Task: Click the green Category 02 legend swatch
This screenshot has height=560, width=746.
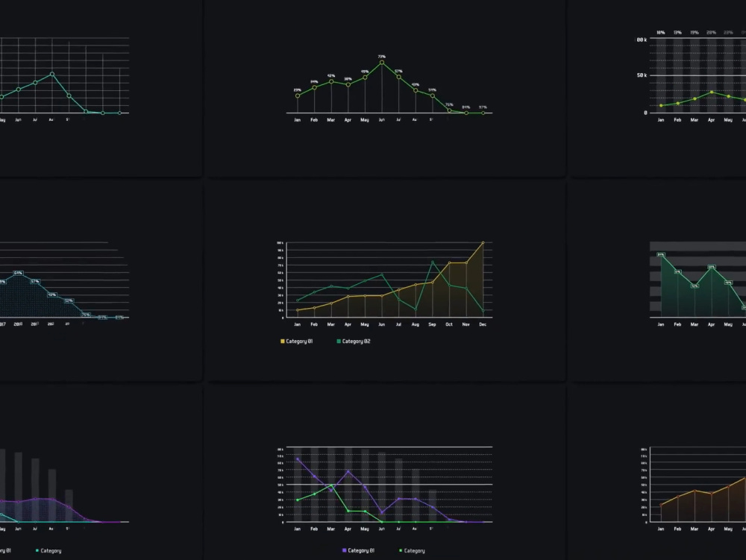Action: point(337,341)
